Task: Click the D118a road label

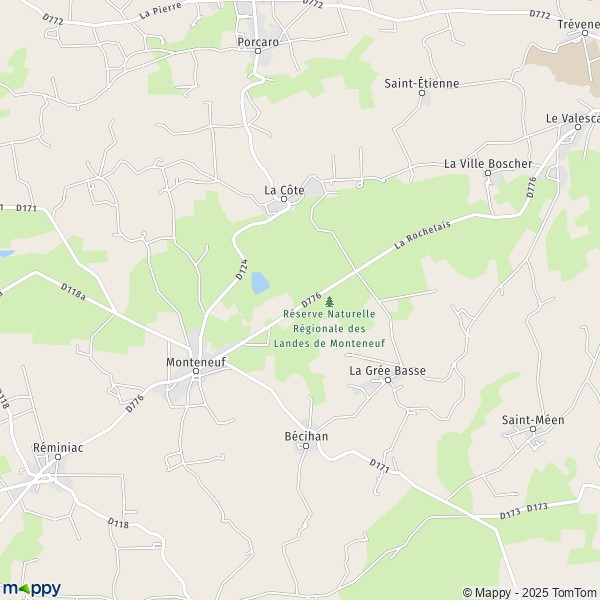Action: pyautogui.click(x=73, y=292)
